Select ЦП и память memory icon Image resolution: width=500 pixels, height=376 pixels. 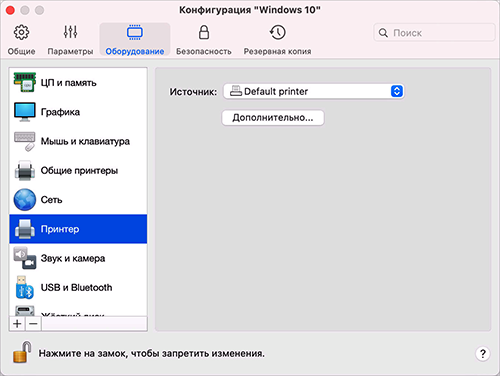25,82
